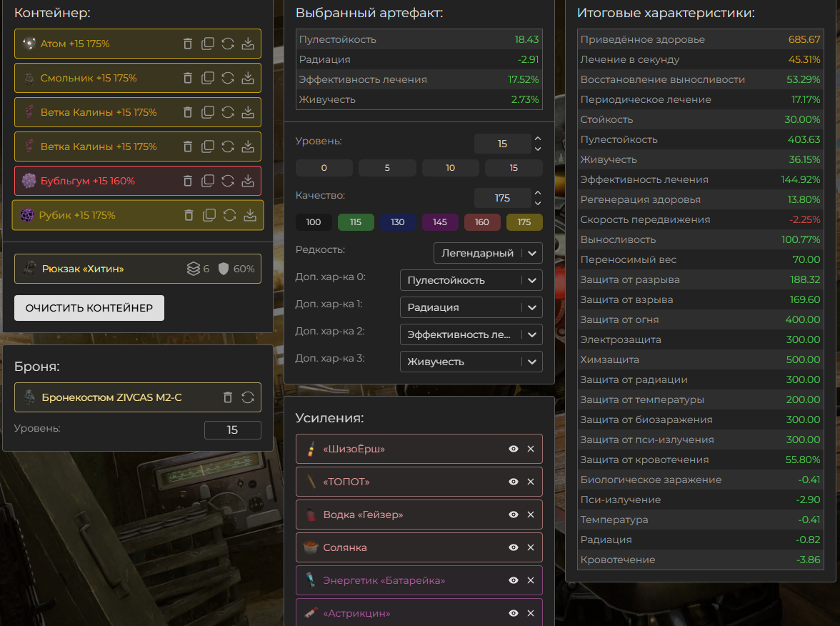
Task: Click the ОЧИСТИТЬ КОНТЕЙНЕР button
Action: click(89, 308)
